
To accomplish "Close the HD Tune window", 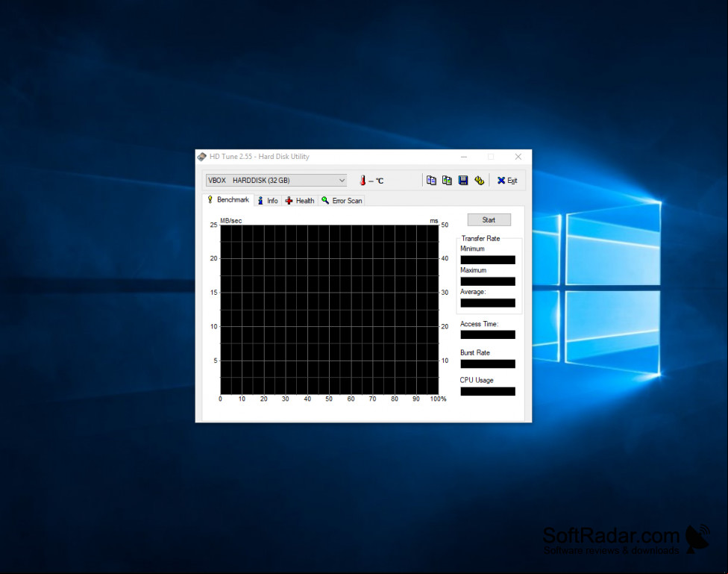I will [518, 157].
